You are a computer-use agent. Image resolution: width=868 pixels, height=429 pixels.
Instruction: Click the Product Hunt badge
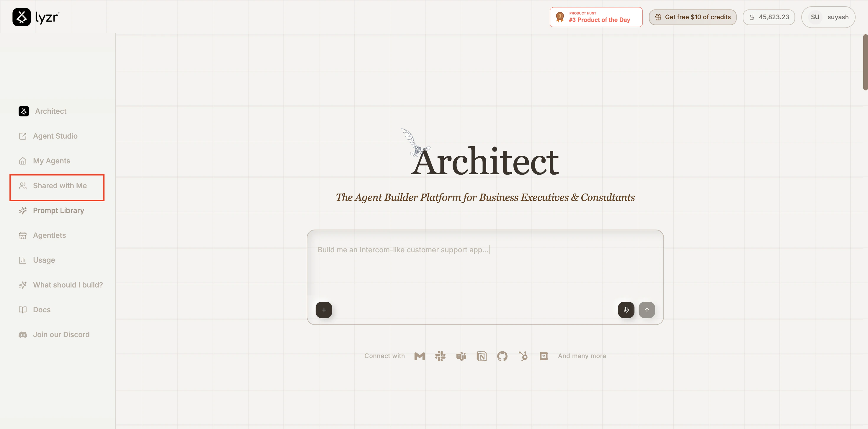click(x=596, y=17)
